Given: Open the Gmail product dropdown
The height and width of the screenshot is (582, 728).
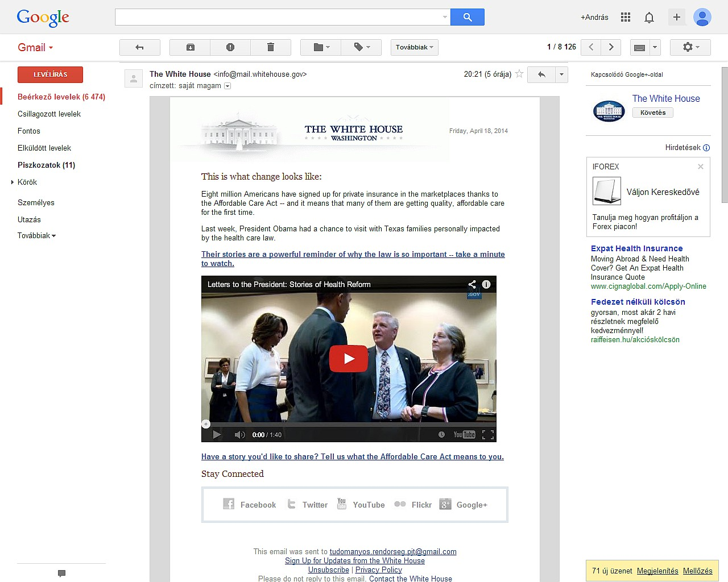Looking at the screenshot, I should (35, 48).
